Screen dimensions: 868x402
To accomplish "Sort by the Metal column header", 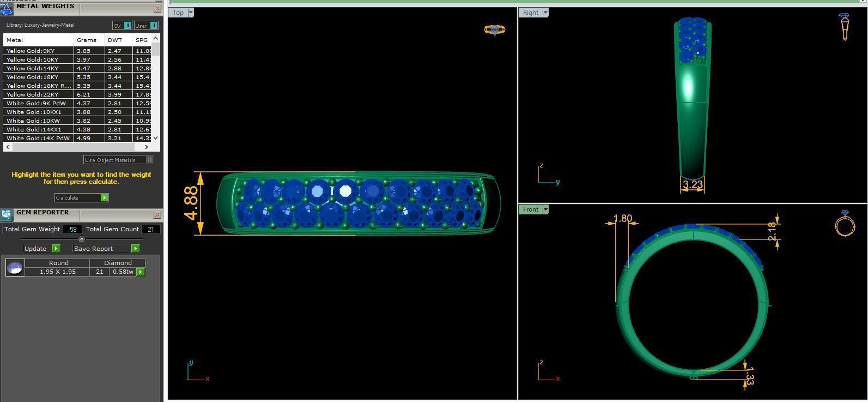I will 38,40.
